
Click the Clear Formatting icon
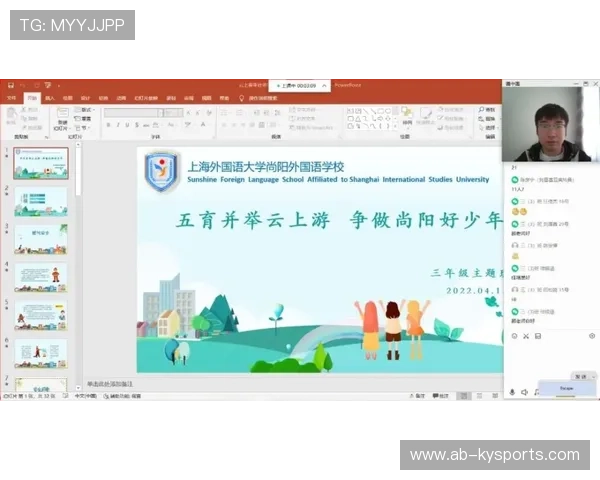pyautogui.click(x=209, y=113)
